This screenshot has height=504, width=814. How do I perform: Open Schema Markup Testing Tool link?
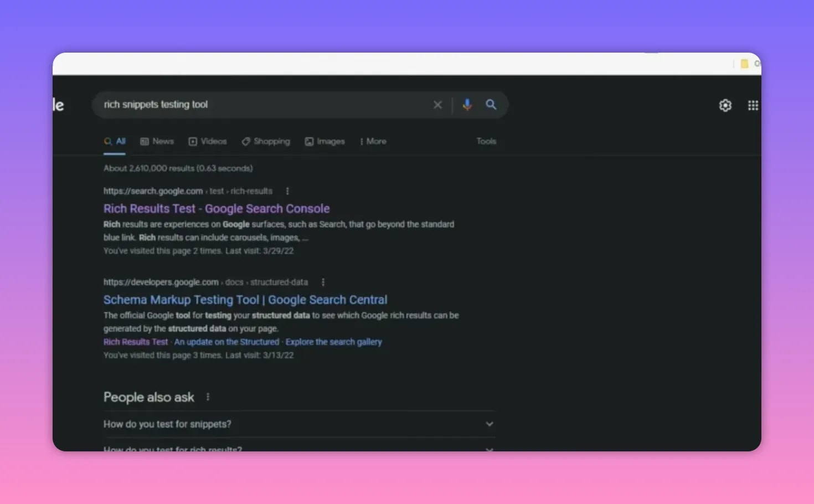(245, 300)
